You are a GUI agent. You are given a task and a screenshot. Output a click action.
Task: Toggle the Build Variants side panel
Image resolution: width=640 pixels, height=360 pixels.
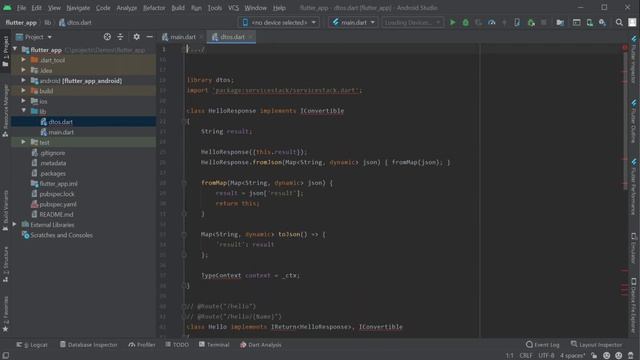(x=5, y=211)
